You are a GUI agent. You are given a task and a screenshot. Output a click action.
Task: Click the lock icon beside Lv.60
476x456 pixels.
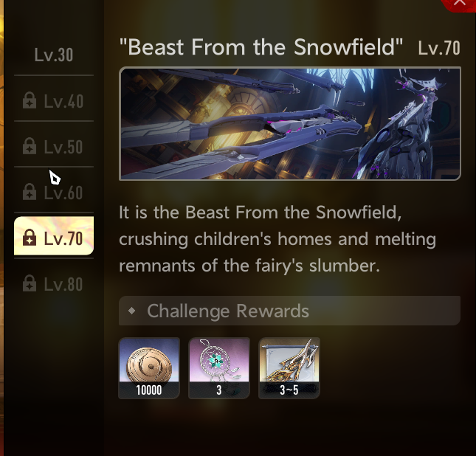click(x=30, y=192)
